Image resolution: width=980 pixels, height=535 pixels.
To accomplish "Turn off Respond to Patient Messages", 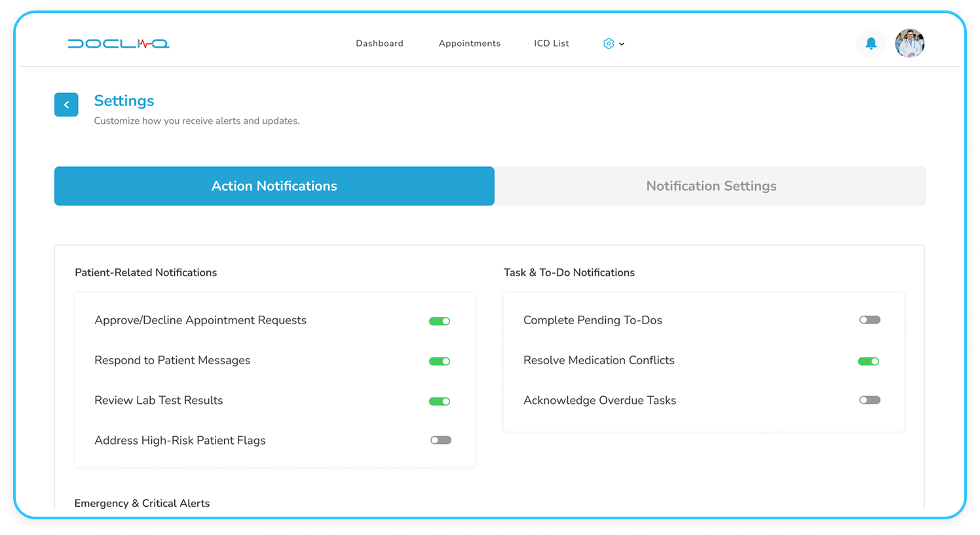I will (440, 361).
